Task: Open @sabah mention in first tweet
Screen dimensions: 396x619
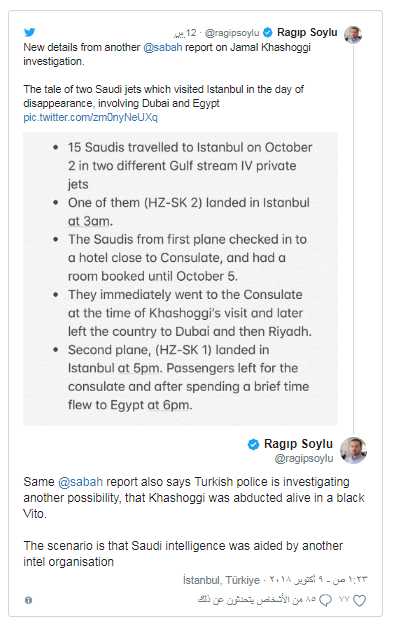Action: click(162, 47)
